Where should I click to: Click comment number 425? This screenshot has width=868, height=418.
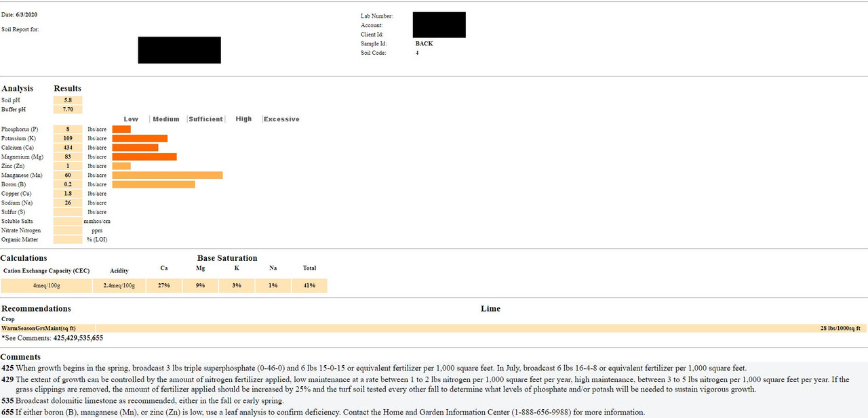pos(7,369)
